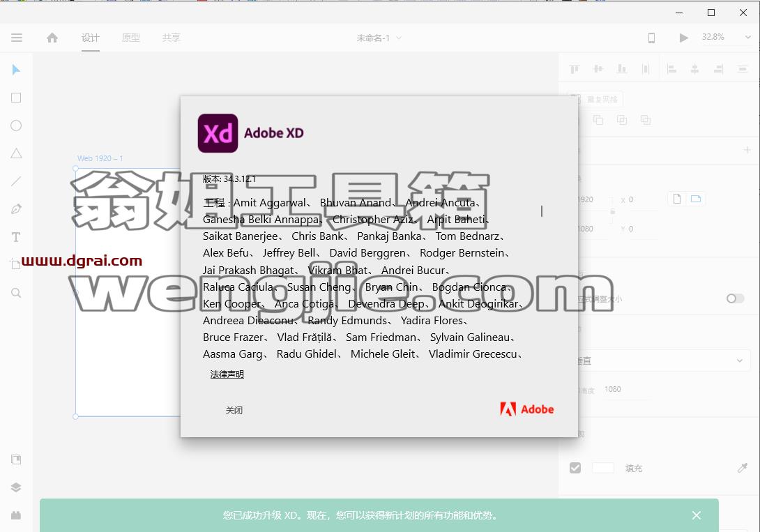Viewport: 760px width, 532px height.
Task: Switch to the 设计 tab
Action: (90, 38)
